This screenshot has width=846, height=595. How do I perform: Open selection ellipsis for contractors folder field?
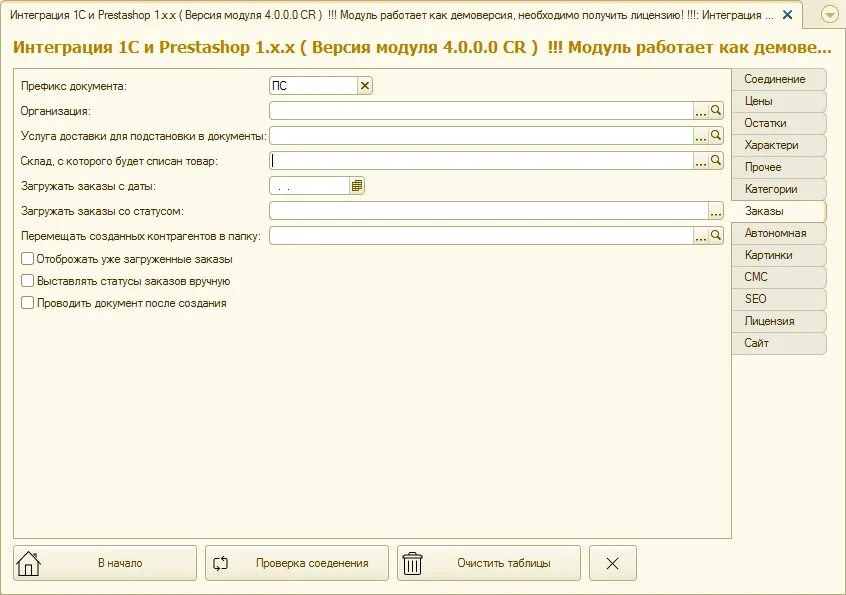coord(700,235)
